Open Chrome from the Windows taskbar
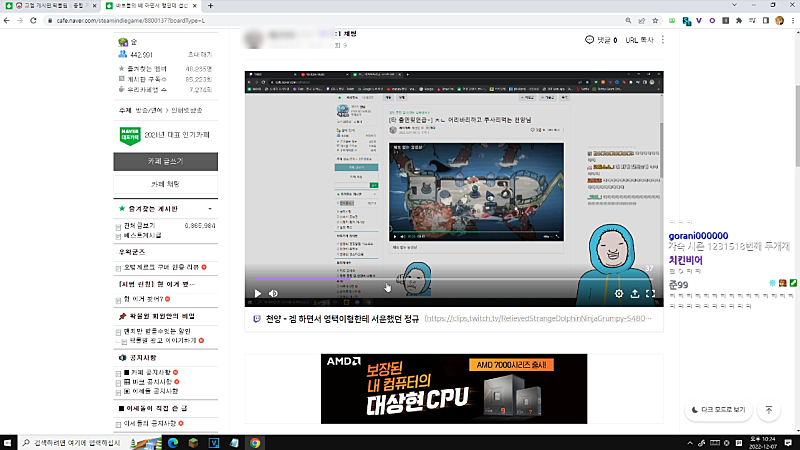 pos(255,442)
